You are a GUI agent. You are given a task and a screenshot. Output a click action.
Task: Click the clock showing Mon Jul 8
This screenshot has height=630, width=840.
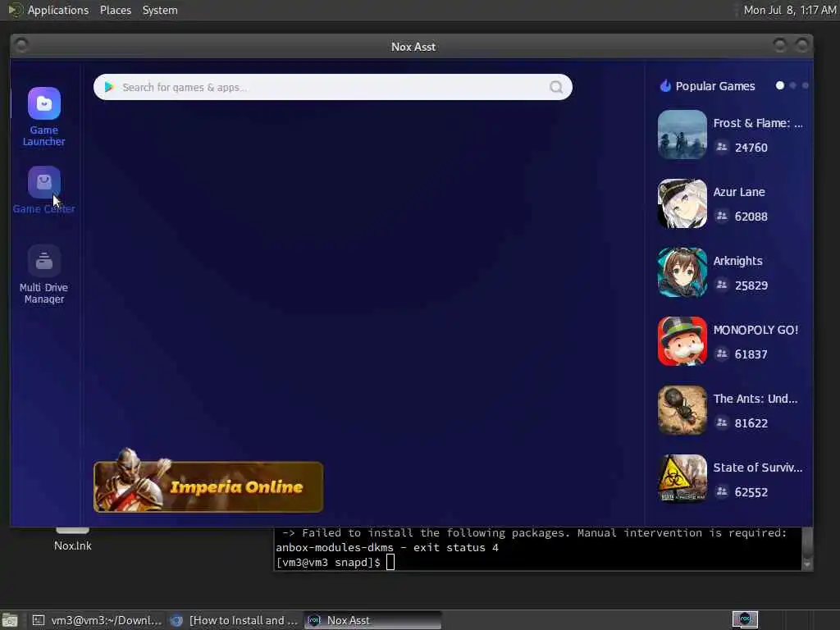pyautogui.click(x=790, y=10)
